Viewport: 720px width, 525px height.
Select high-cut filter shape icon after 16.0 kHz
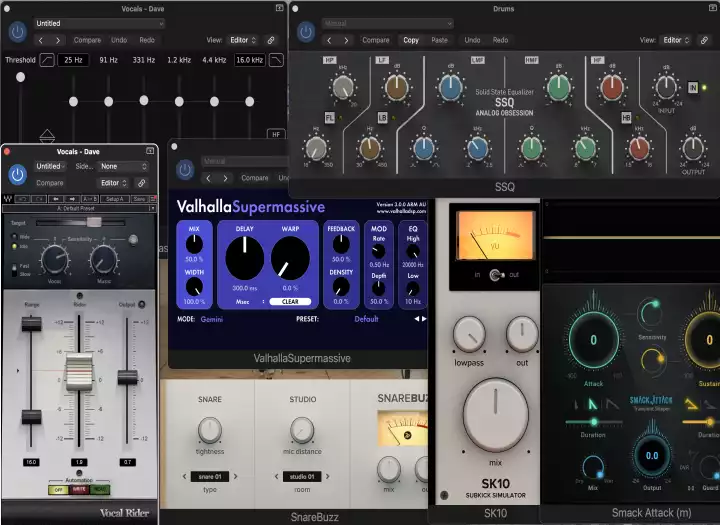(x=276, y=60)
